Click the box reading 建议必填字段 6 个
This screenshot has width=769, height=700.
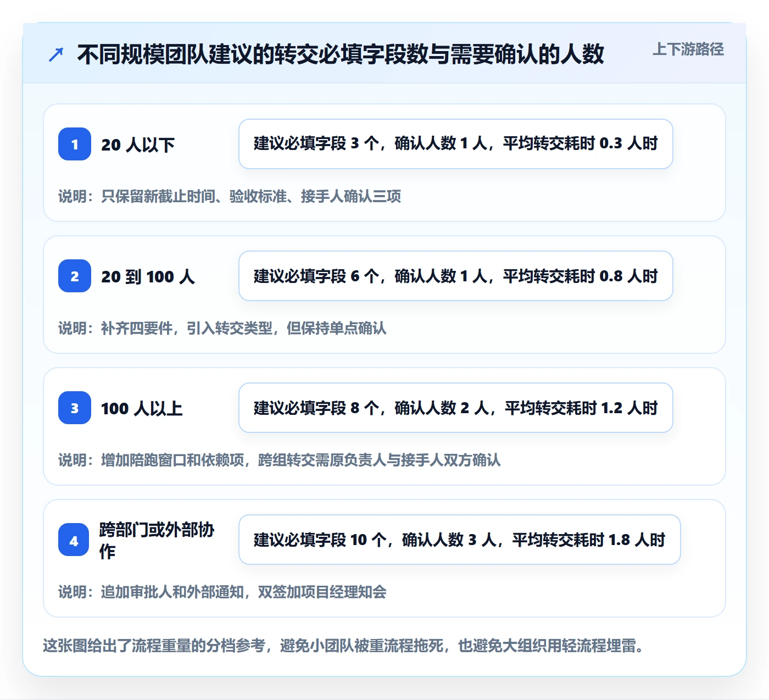[x=456, y=276]
